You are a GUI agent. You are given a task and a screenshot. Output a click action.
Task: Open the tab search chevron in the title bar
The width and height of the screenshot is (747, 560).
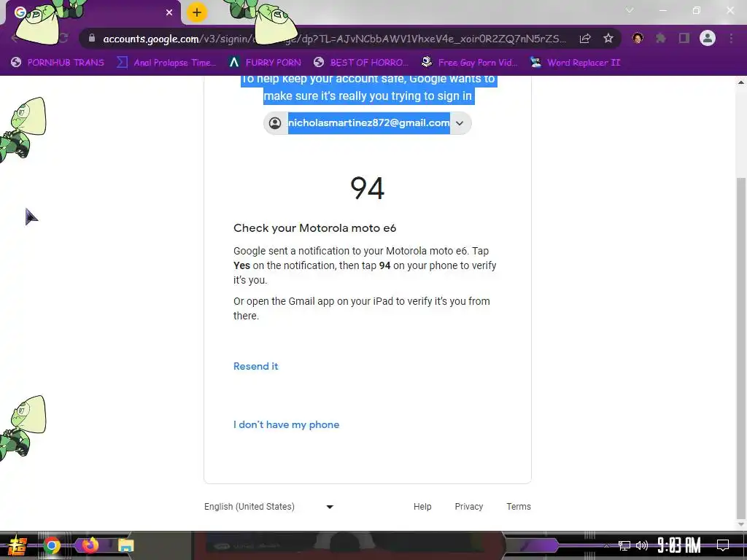[x=630, y=10]
